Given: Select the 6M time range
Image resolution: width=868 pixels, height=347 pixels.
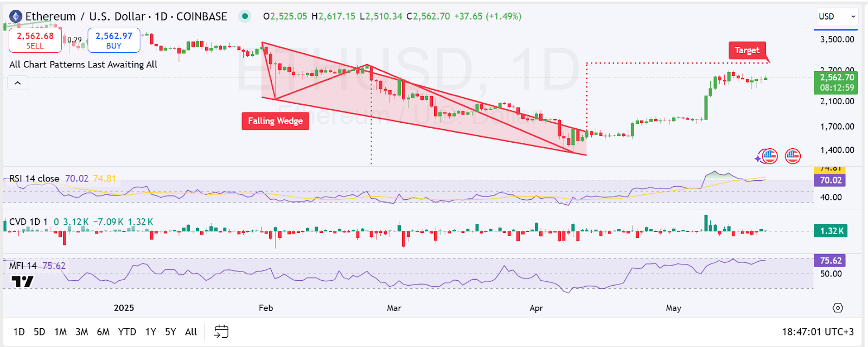Looking at the screenshot, I should [103, 332].
